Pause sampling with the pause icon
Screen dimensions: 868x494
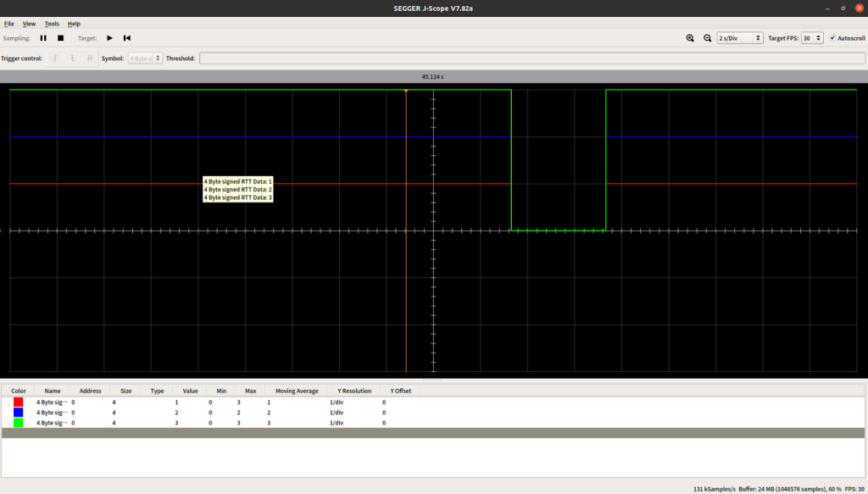coord(43,38)
